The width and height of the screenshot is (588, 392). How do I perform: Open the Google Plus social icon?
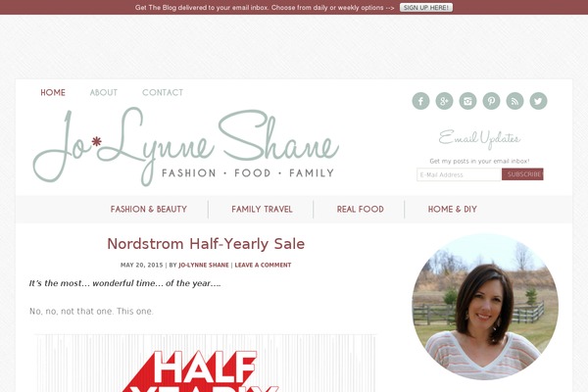click(x=444, y=101)
